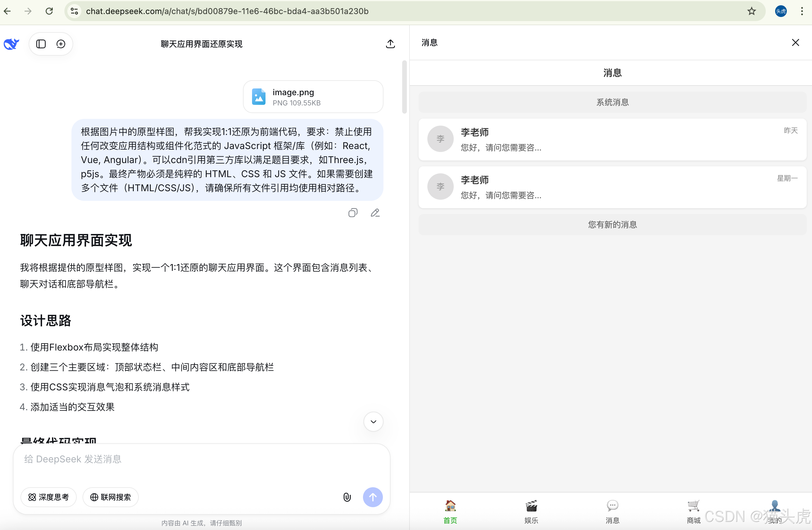812x530 pixels.
Task: Toggle 联网搜索 web search
Action: (110, 497)
